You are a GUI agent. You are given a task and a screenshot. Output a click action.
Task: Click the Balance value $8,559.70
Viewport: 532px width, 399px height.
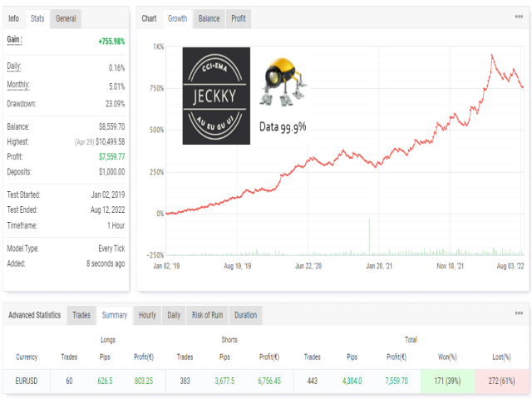coord(111,127)
